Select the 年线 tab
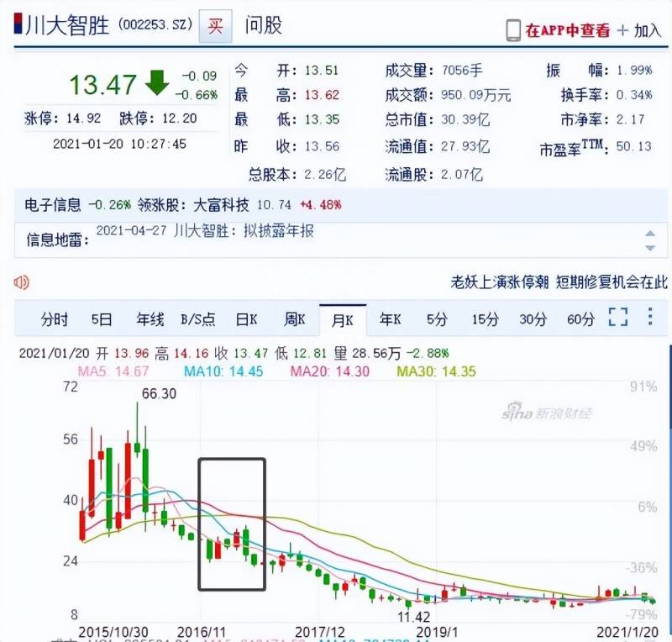Image resolution: width=672 pixels, height=642 pixels. (x=150, y=319)
